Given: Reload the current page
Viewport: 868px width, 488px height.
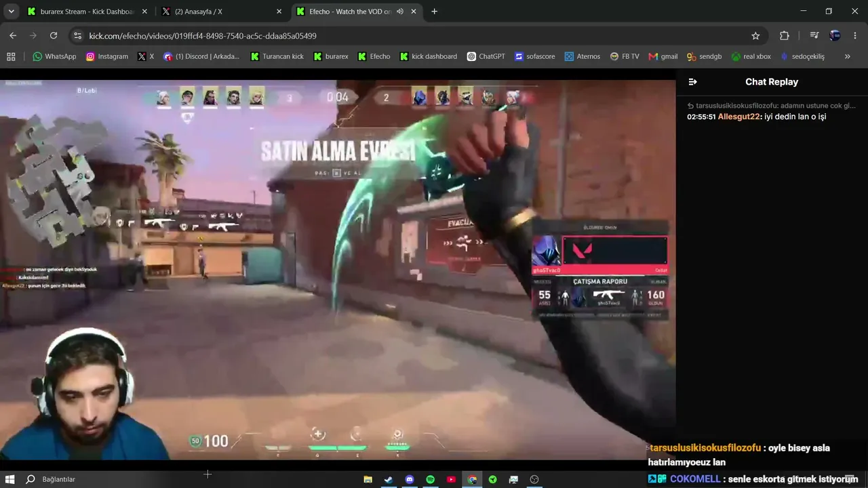Looking at the screenshot, I should coord(54,35).
